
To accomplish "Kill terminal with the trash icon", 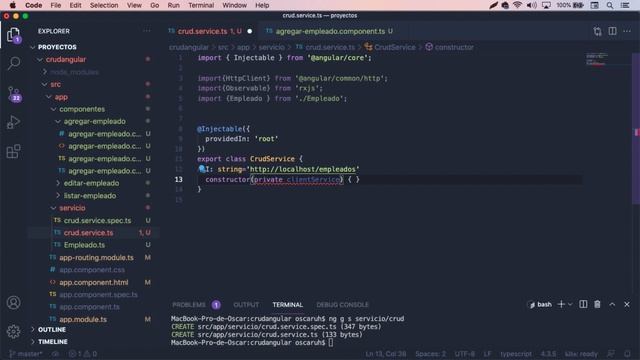I will click(597, 304).
